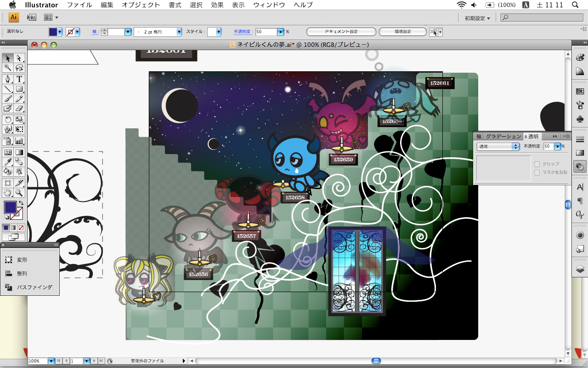Pick the Magic Wand tool
This screenshot has width=588, height=368.
point(7,68)
